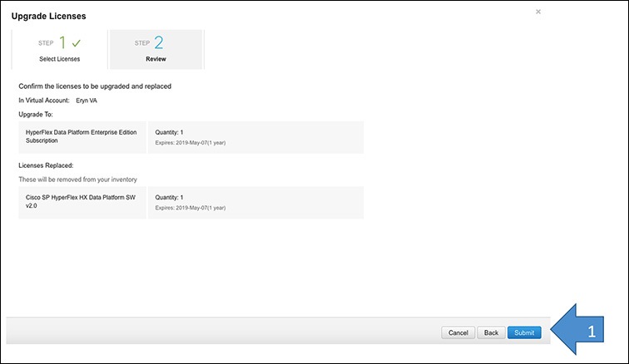Click 'Cisco SP HyperFlex HX Data Platform SW v2.0'
Screen dimensions: 629x364
(81, 201)
